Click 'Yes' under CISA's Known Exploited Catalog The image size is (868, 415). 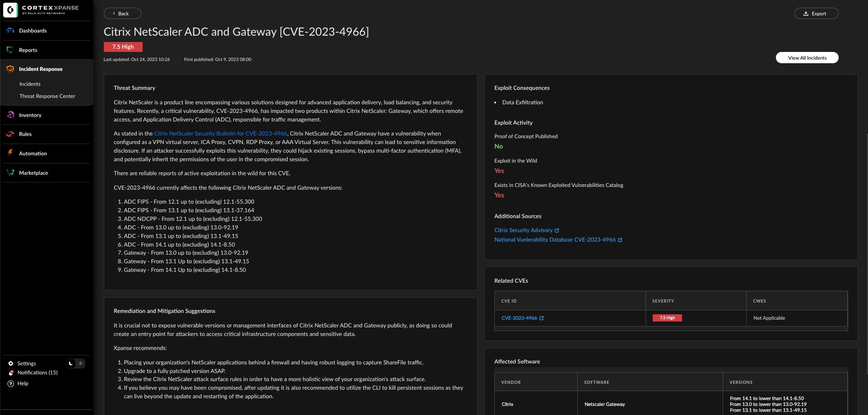tap(499, 195)
